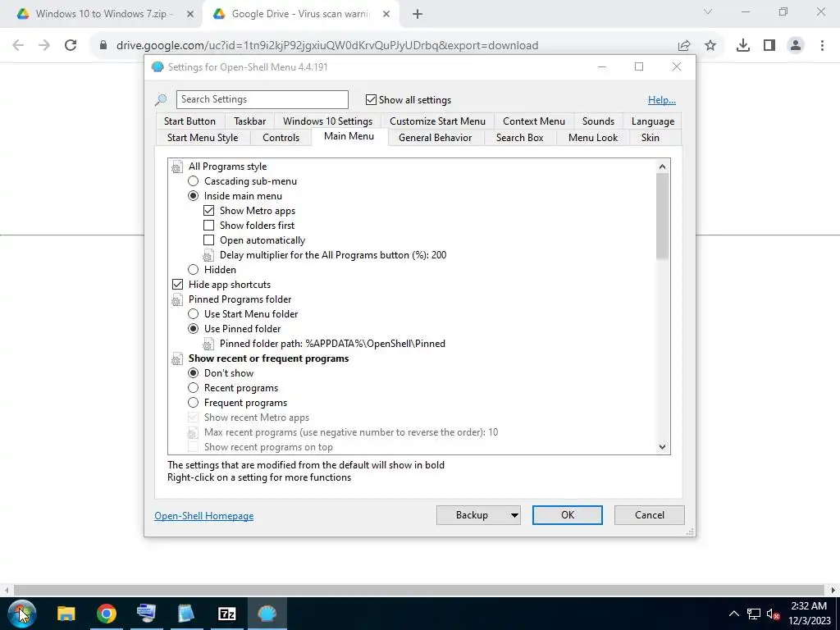Viewport: 840px width, 630px height.
Task: Select Use Start Menu folder option
Action: 194,314
